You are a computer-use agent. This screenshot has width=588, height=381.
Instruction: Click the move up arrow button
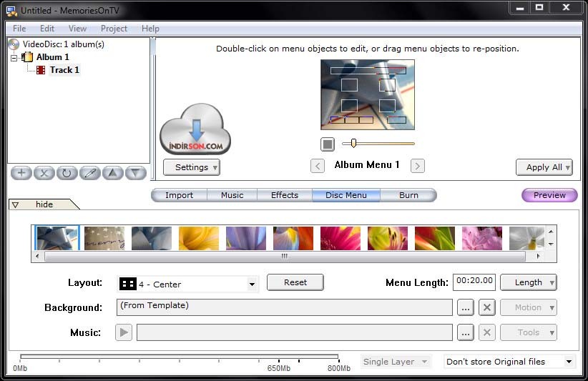[113, 173]
